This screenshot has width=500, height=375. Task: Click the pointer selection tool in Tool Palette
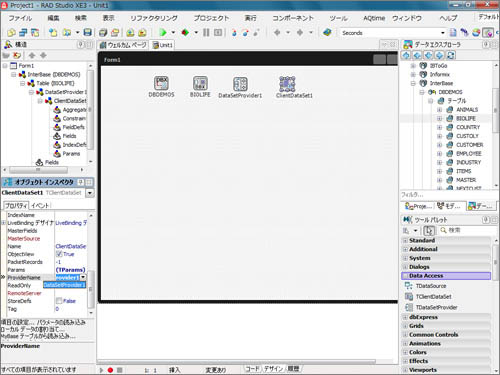point(429,230)
